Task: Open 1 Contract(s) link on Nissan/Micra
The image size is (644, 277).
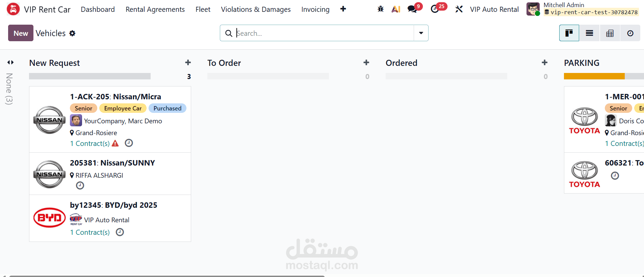Action: pyautogui.click(x=90, y=143)
